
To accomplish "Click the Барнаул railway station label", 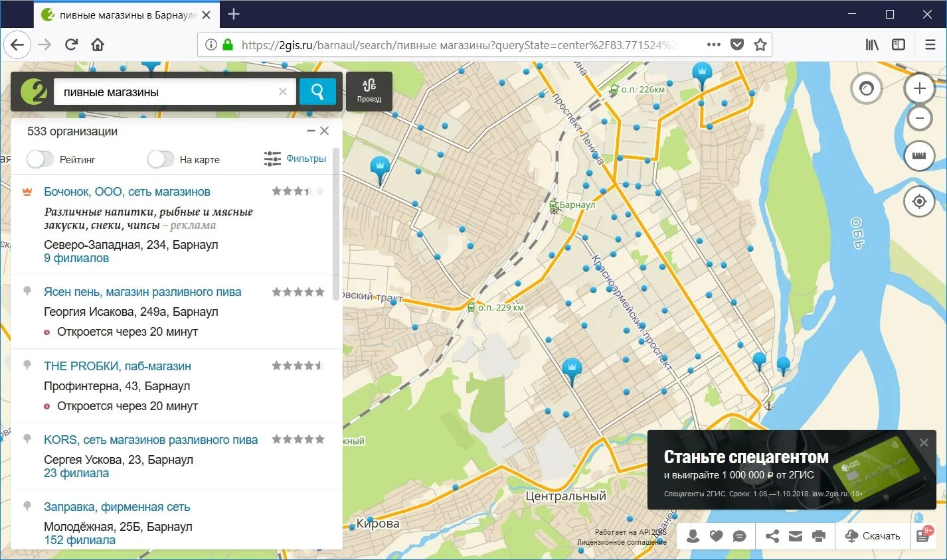I will point(577,205).
